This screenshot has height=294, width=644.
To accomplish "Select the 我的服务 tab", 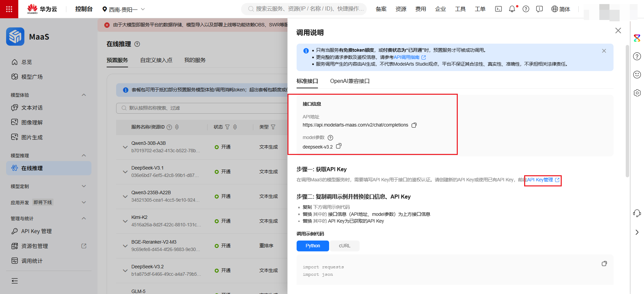I will (195, 60).
